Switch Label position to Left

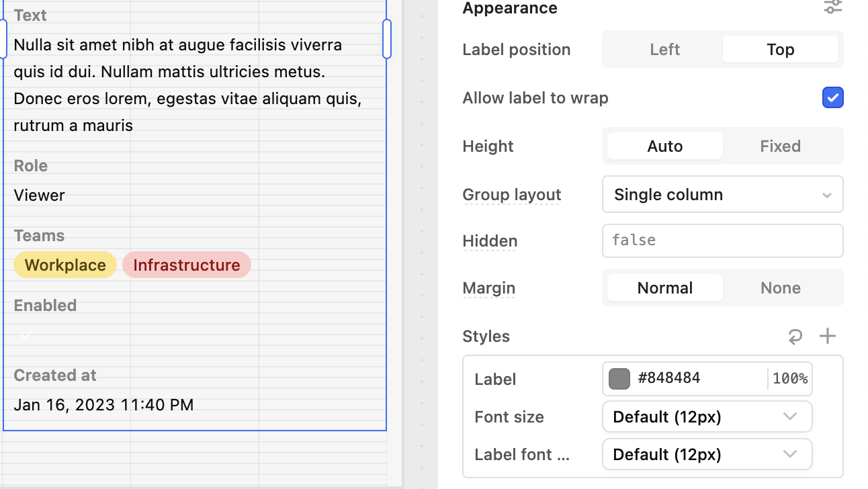664,49
